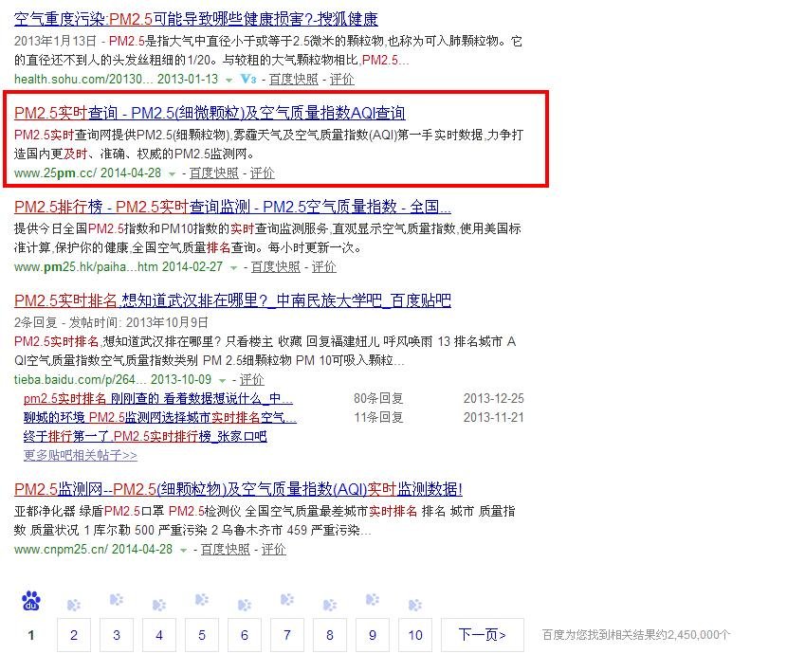Viewport: 805px width, 672px height.
Task: Jump to results page 7
Action: [x=286, y=635]
